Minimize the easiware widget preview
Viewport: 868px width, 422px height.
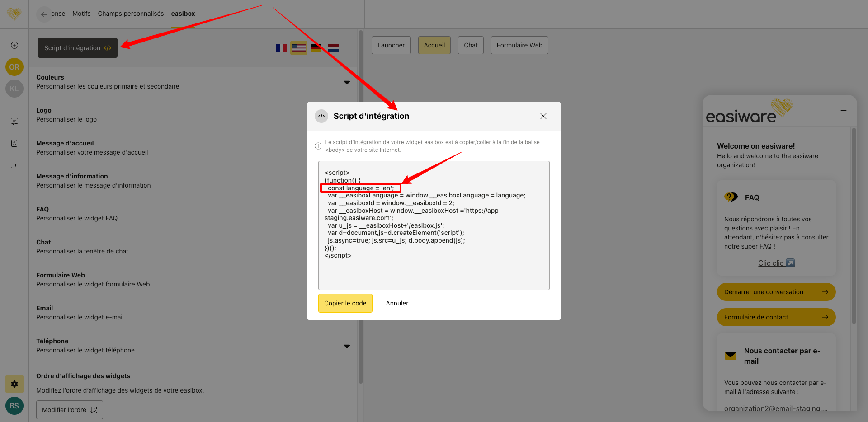843,111
